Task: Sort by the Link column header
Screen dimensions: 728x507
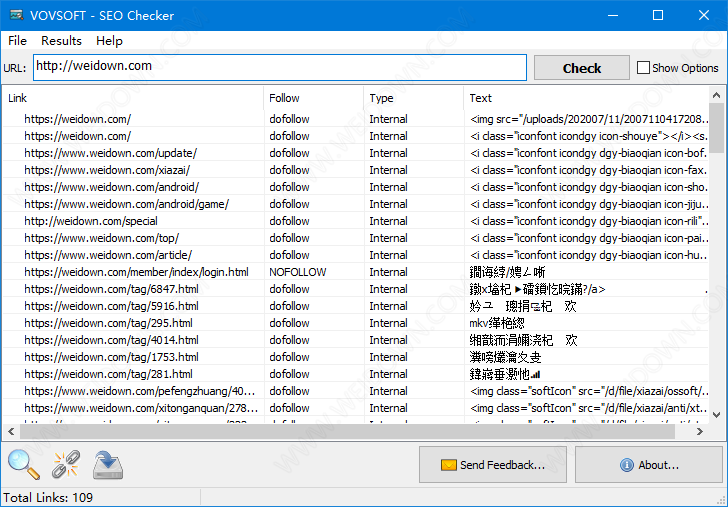Action: coord(133,98)
